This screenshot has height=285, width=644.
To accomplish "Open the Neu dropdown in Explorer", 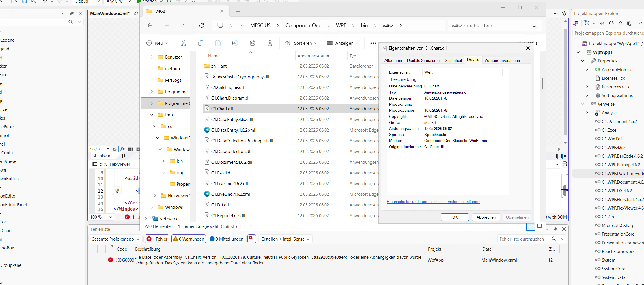I will pos(157,43).
